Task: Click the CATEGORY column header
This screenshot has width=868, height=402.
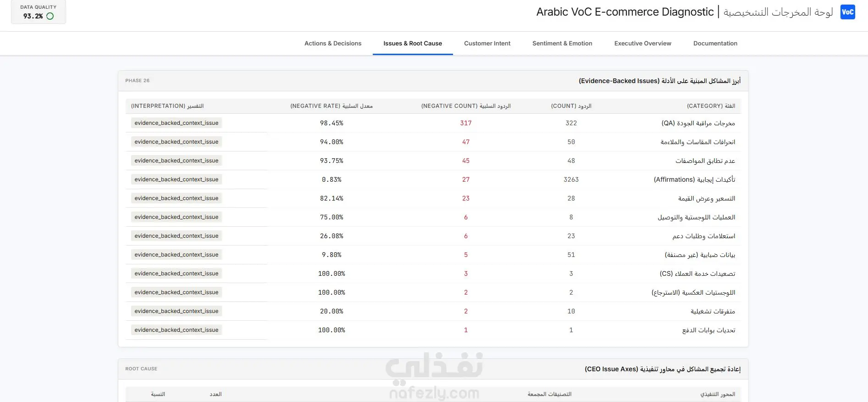Action: click(711, 106)
